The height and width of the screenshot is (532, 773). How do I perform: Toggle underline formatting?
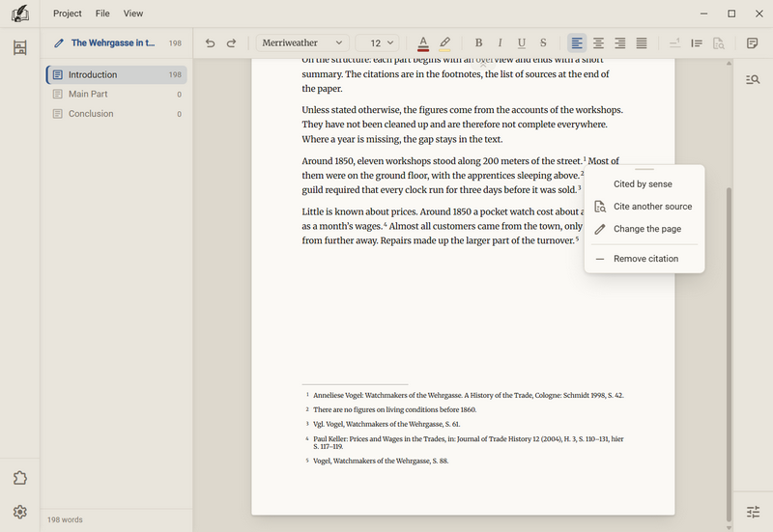point(522,43)
